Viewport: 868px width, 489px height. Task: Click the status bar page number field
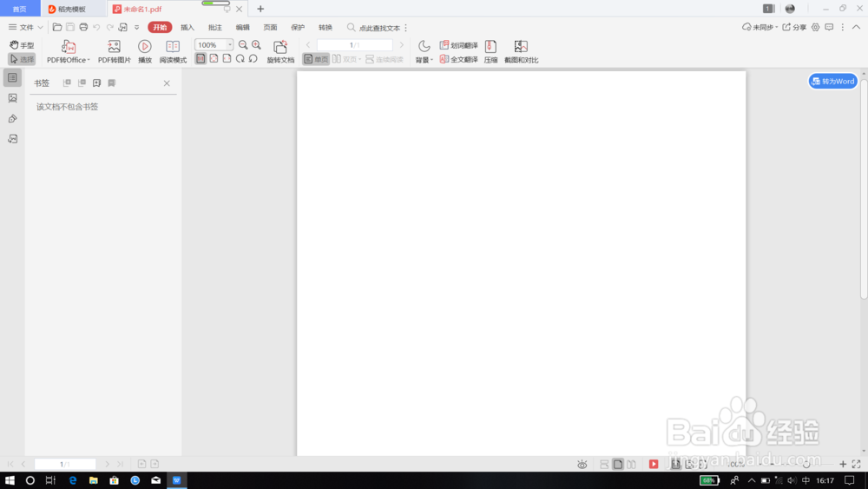point(65,464)
